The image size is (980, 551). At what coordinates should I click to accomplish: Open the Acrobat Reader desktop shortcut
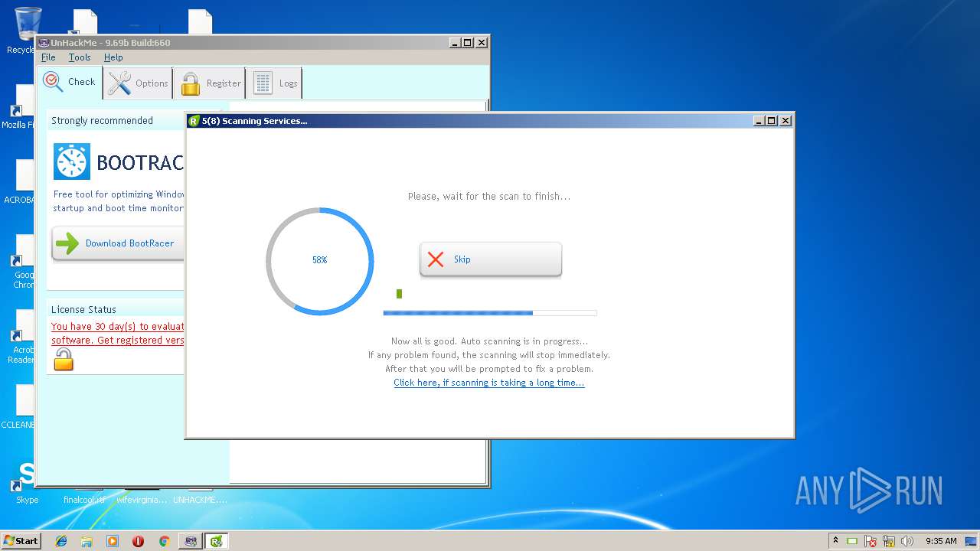click(x=21, y=337)
